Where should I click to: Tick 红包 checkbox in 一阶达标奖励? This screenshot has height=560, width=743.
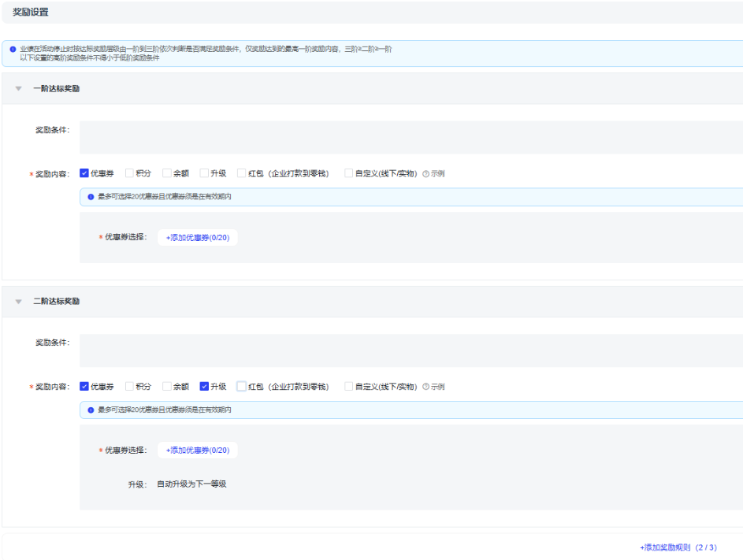point(242,173)
